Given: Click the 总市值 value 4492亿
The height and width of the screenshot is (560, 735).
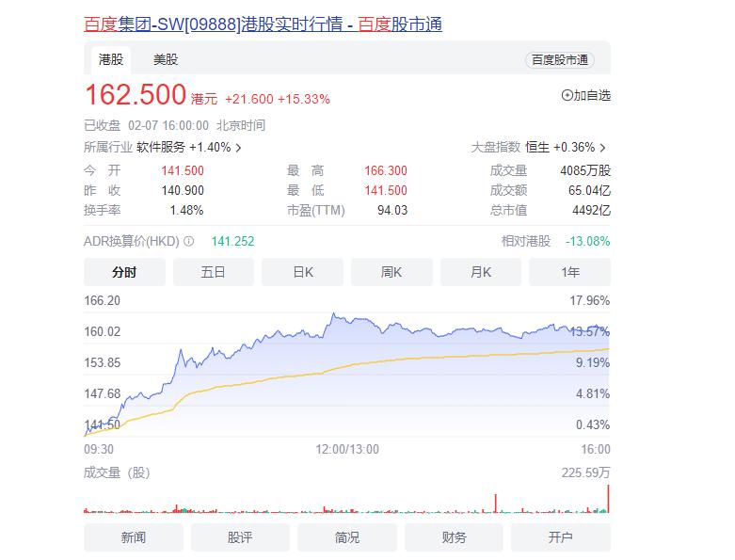Looking at the screenshot, I should [591, 211].
